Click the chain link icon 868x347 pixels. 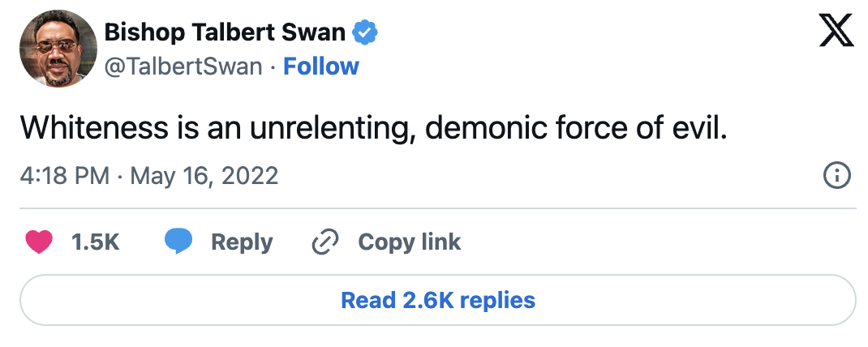[325, 242]
